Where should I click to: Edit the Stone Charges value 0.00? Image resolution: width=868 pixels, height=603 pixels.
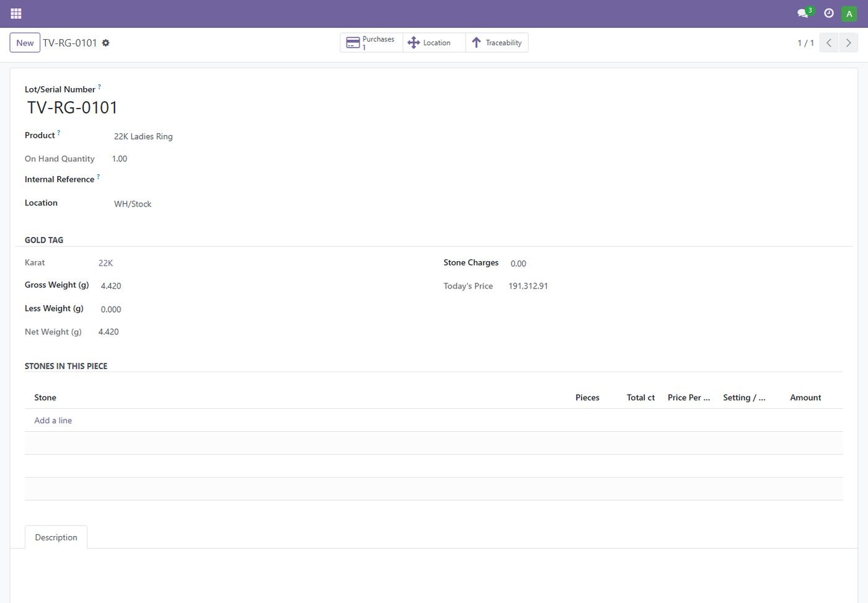click(518, 264)
